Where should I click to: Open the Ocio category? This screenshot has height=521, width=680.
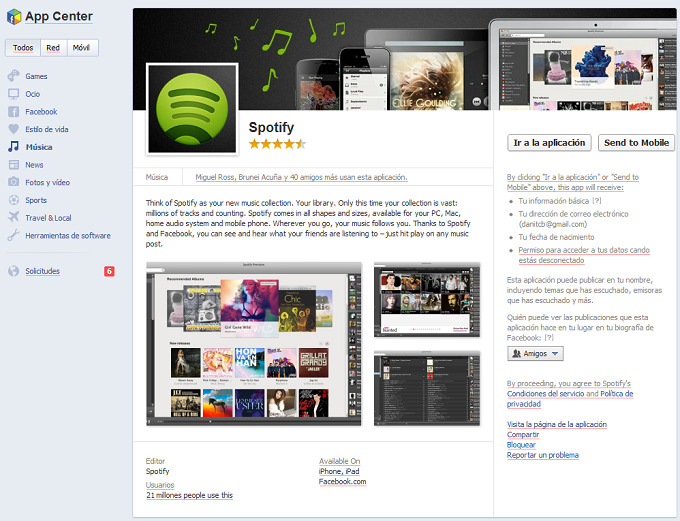(33, 94)
